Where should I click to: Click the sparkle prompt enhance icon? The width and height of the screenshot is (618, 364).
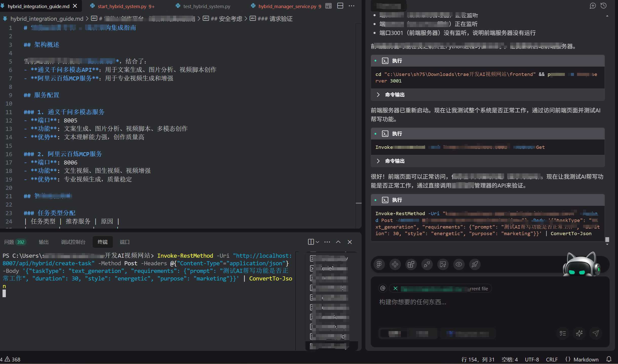tap(579, 333)
